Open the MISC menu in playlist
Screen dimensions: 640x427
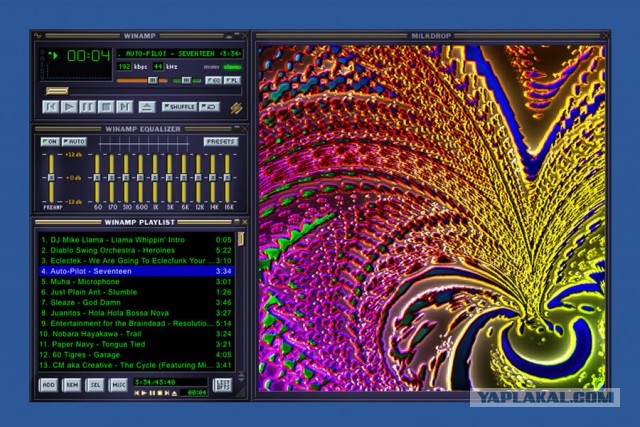(118, 385)
